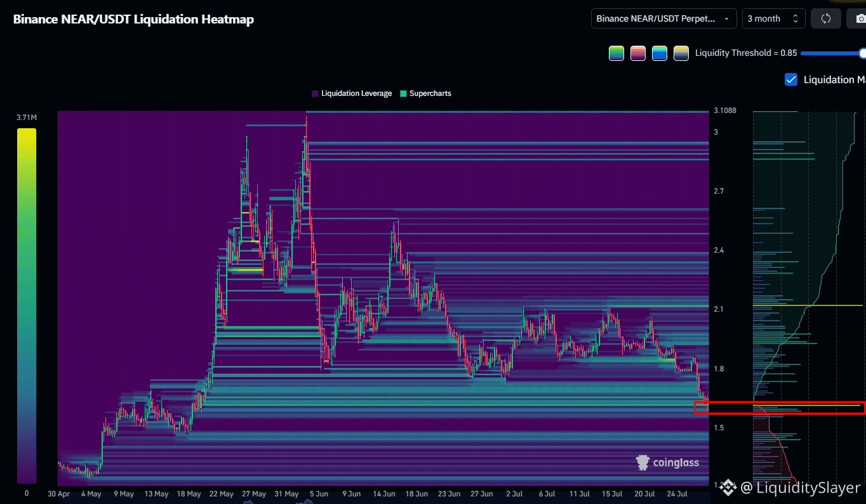Click the "18 Jun" date axis label
Viewport: 866px width, 504px height.
point(416,494)
